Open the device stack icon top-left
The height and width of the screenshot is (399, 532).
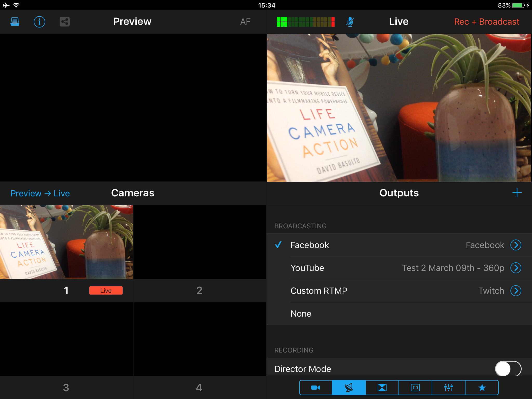(x=15, y=22)
